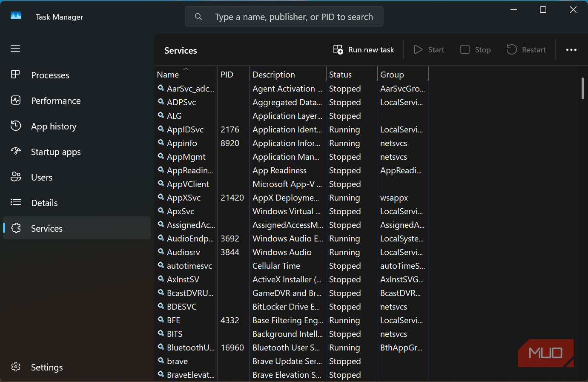Image resolution: width=588 pixels, height=382 pixels.
Task: Click the Restart service button
Action: point(526,50)
